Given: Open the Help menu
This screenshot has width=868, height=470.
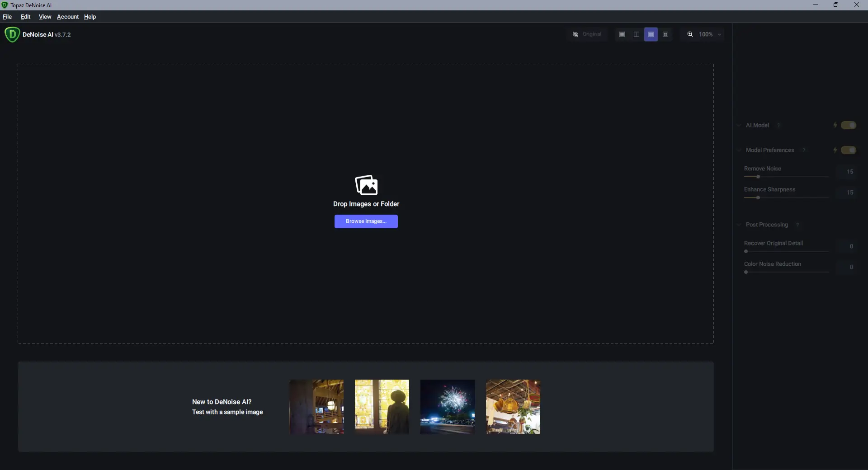Looking at the screenshot, I should (x=90, y=17).
